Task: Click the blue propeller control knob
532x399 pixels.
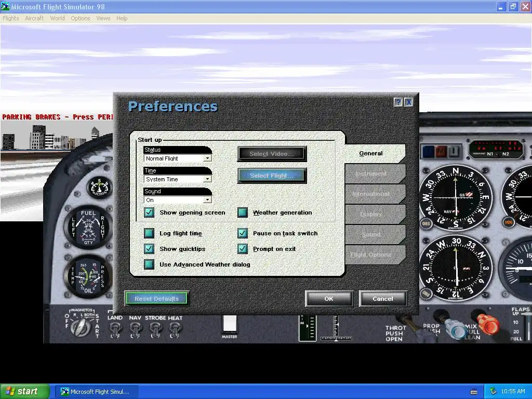Action: coord(456,328)
